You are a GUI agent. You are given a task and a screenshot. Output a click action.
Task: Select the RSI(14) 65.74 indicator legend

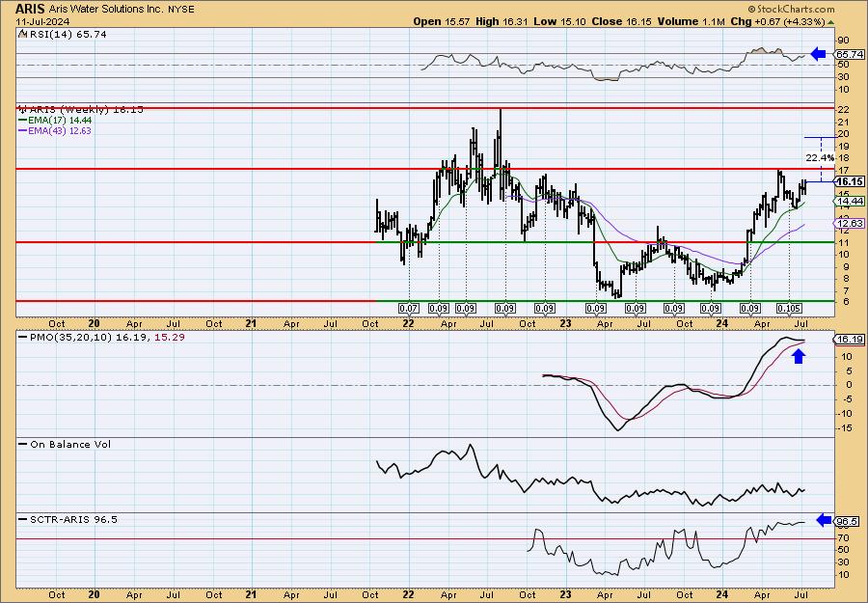63,35
